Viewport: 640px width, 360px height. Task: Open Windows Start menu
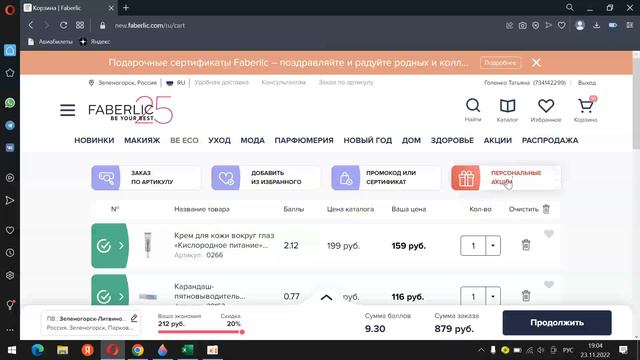11,350
